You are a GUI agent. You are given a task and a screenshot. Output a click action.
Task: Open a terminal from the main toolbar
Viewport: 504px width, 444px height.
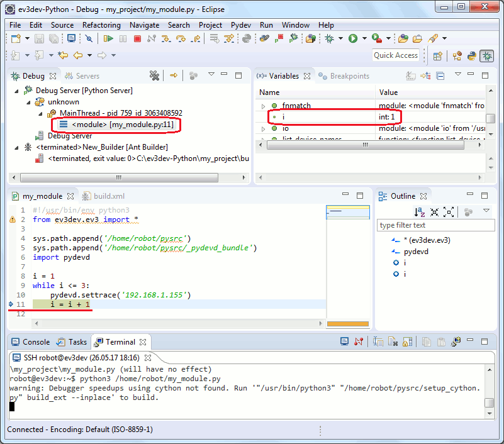click(x=71, y=38)
